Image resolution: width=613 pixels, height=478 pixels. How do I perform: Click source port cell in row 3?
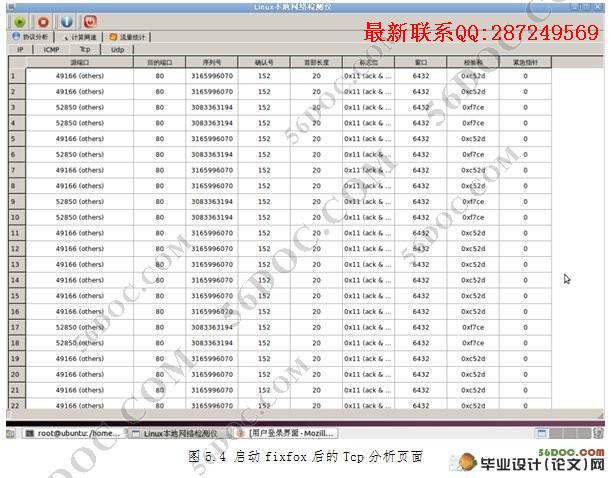(80, 107)
